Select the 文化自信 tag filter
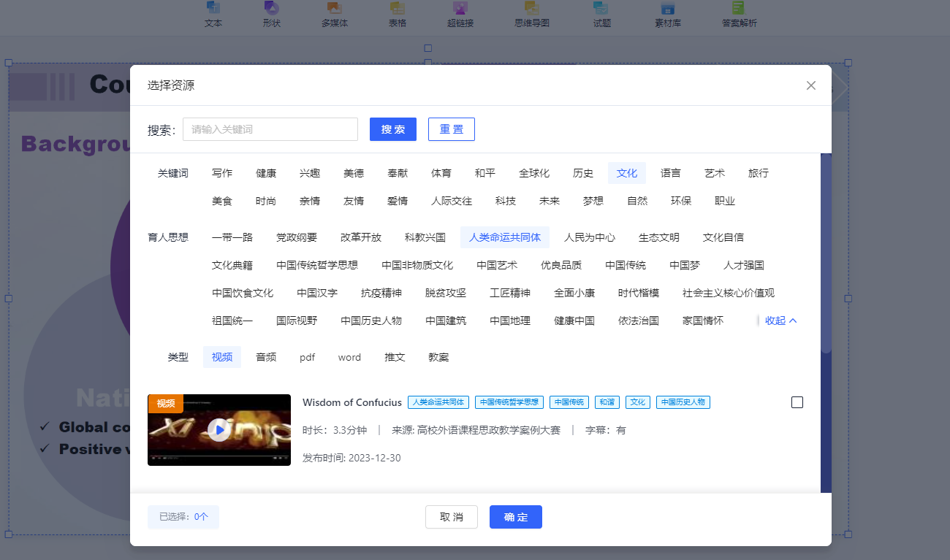The height and width of the screenshot is (560, 950). click(x=723, y=237)
